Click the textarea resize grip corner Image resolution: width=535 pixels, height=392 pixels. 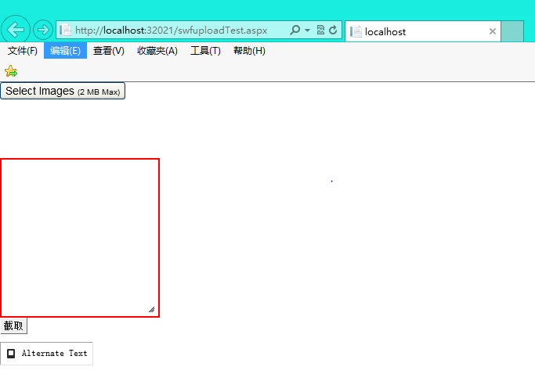(x=151, y=310)
